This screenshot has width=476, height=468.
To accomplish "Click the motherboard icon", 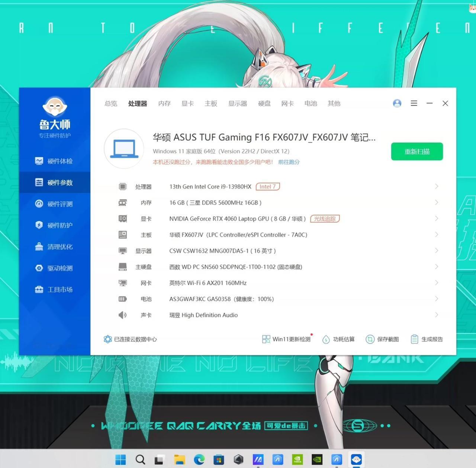I will click(123, 235).
